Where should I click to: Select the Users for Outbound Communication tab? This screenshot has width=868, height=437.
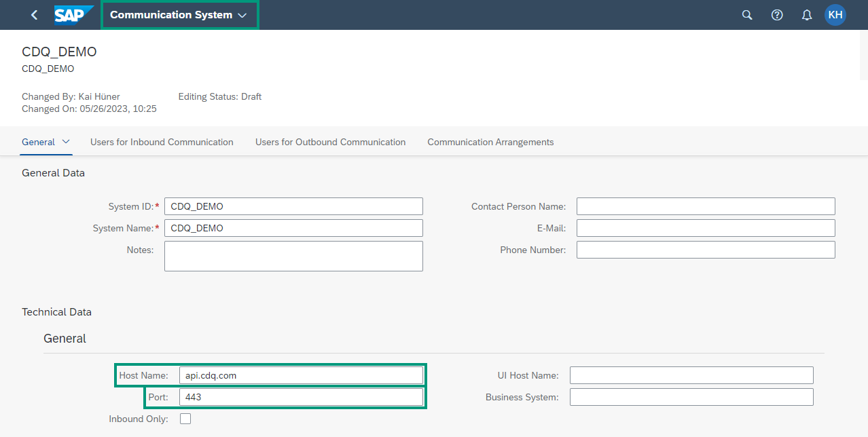coord(330,142)
